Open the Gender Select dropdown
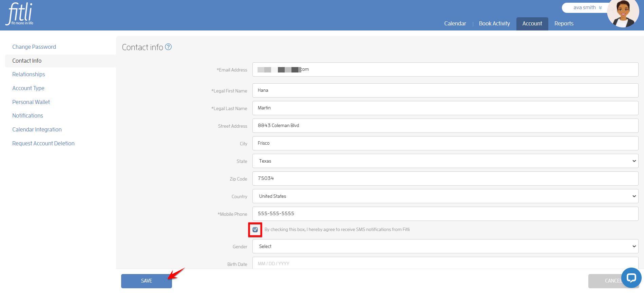644x293 pixels. pos(445,246)
